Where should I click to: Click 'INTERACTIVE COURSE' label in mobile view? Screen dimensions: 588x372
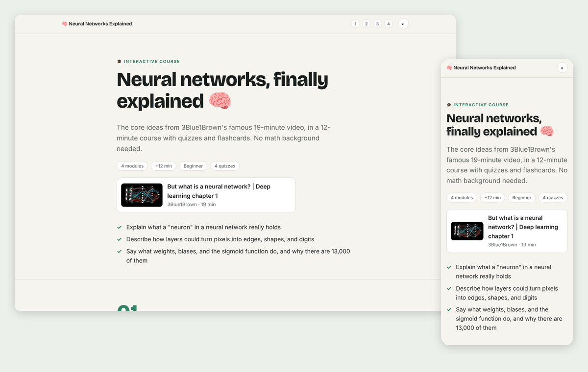(481, 105)
